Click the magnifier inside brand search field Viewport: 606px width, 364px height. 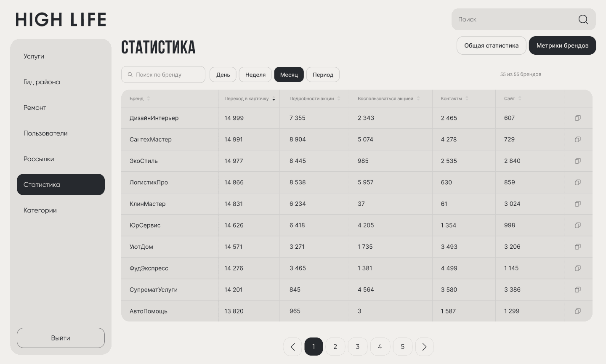click(x=130, y=74)
